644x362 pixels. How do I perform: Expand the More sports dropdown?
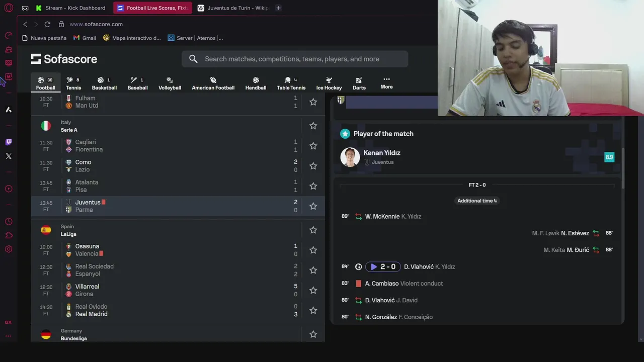[x=386, y=83]
